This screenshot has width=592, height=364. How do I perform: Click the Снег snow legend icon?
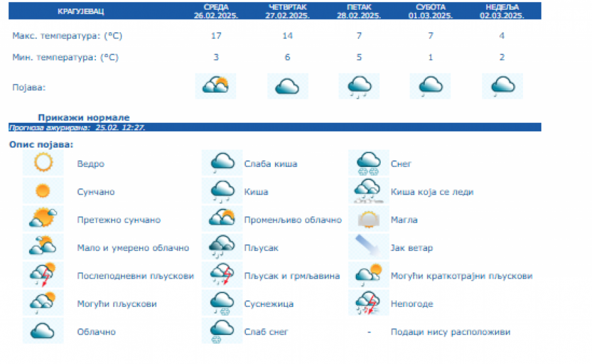369,163
